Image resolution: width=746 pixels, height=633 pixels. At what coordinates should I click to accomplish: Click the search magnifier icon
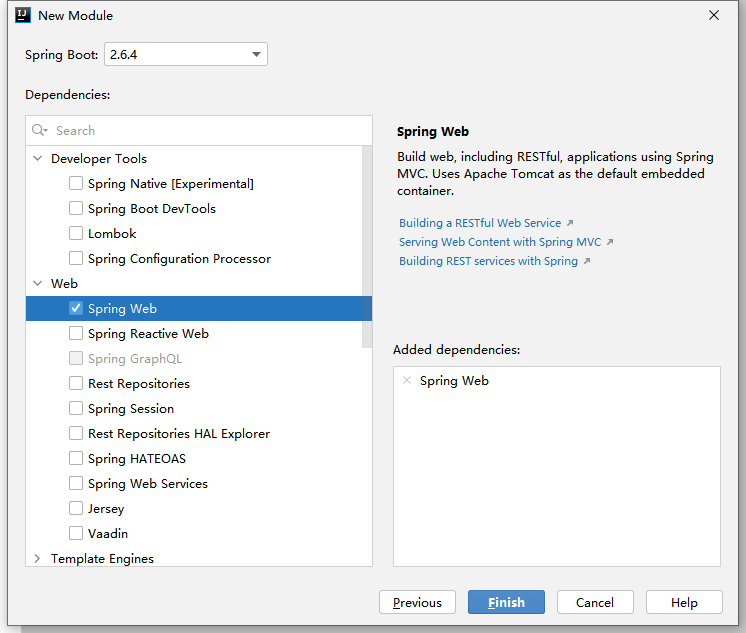pyautogui.click(x=39, y=131)
